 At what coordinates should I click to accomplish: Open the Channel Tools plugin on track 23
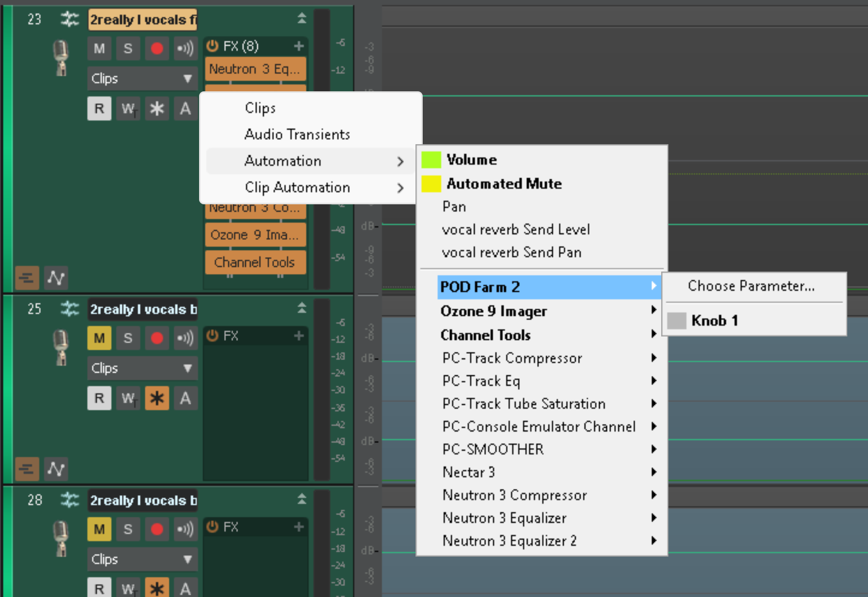(x=255, y=262)
